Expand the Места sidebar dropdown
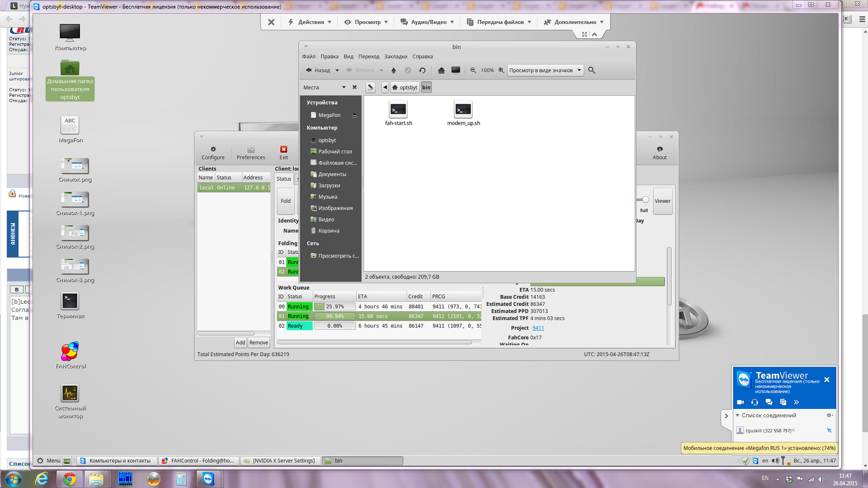Viewport: 868px width, 488px height. 344,88
